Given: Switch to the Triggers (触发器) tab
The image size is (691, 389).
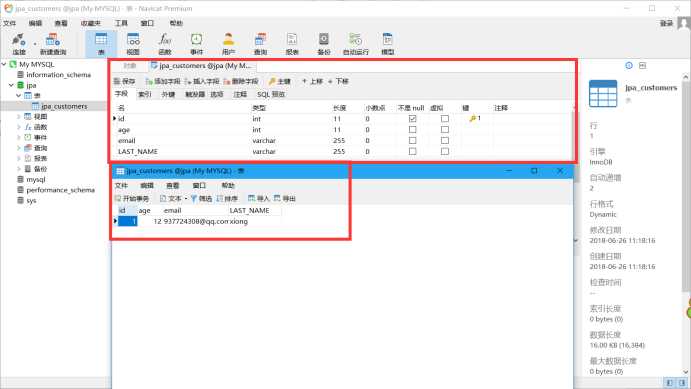Looking at the screenshot, I should pos(195,94).
